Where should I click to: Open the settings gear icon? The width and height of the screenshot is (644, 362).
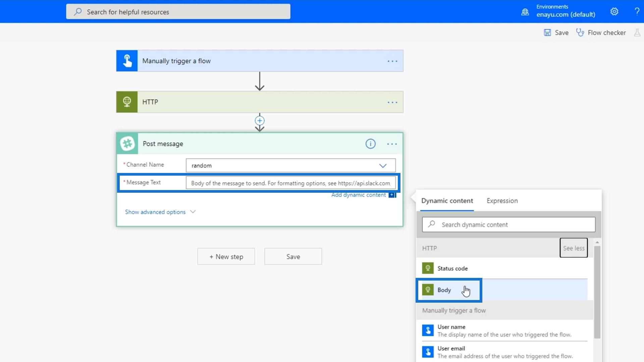(614, 11)
